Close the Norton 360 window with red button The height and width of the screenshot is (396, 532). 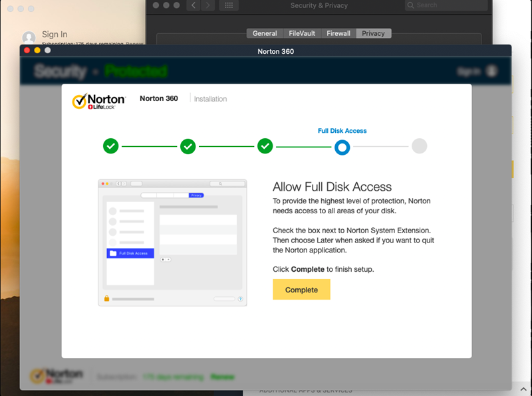click(x=27, y=50)
